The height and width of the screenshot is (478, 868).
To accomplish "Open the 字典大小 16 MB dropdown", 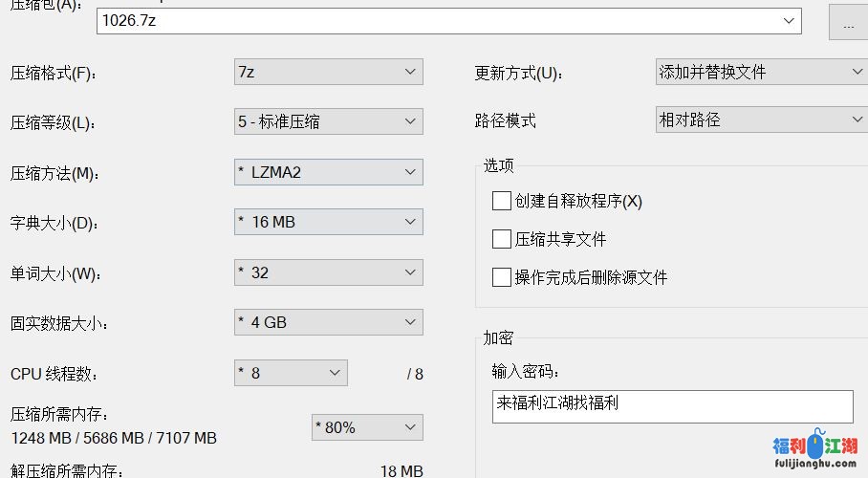I will click(x=410, y=222).
